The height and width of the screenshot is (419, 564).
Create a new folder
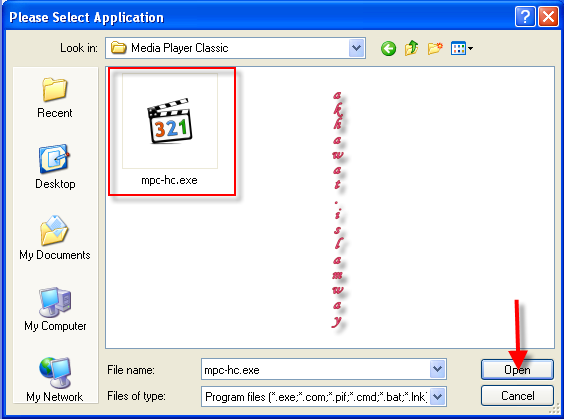[435, 48]
